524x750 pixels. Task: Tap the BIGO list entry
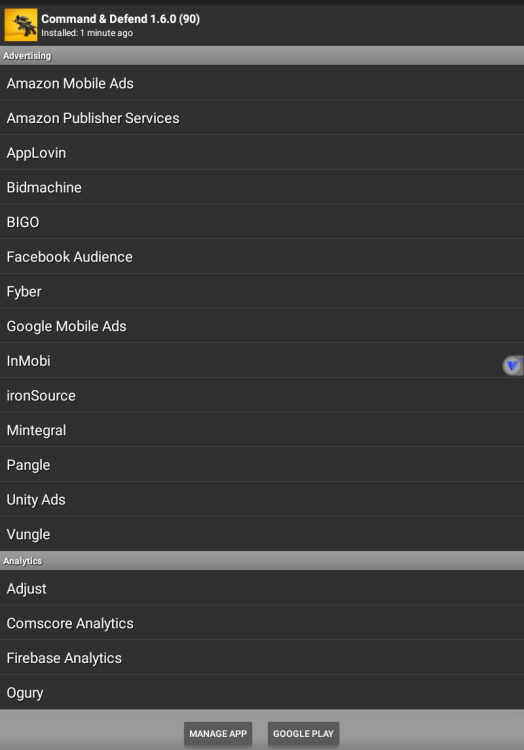262,222
